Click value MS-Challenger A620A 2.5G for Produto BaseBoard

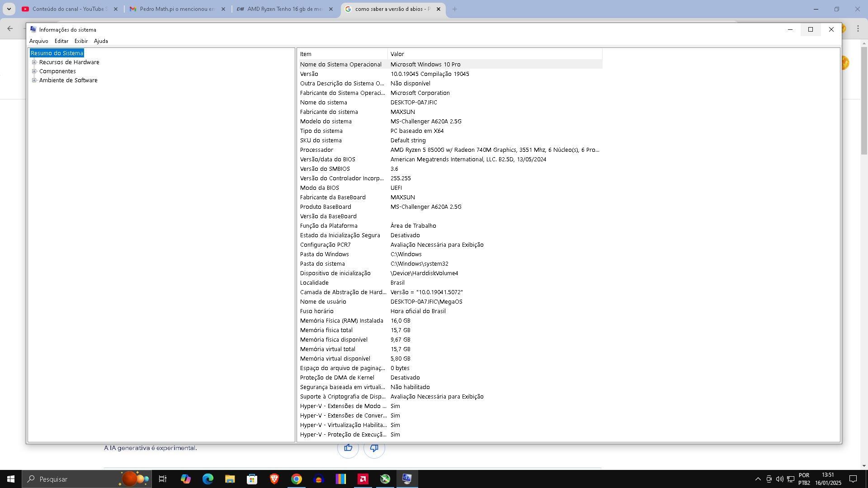pos(426,207)
